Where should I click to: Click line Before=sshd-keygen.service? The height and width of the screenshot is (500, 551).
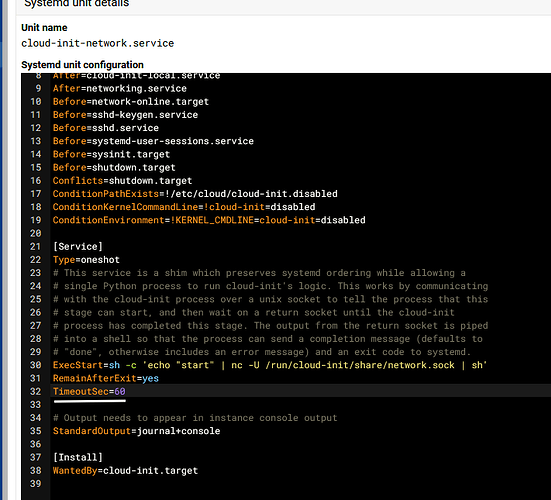[125, 115]
